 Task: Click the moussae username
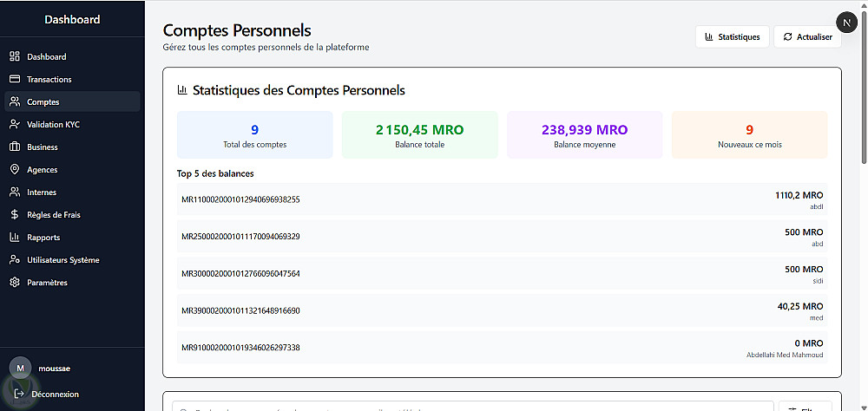click(54, 369)
